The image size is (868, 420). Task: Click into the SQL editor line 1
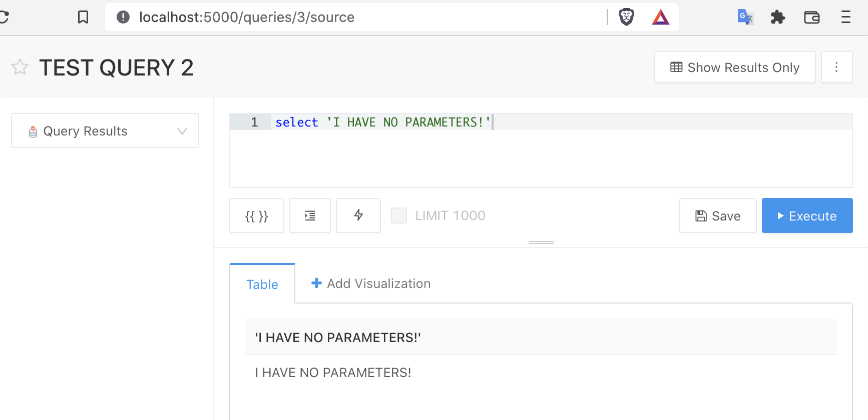[562, 122]
